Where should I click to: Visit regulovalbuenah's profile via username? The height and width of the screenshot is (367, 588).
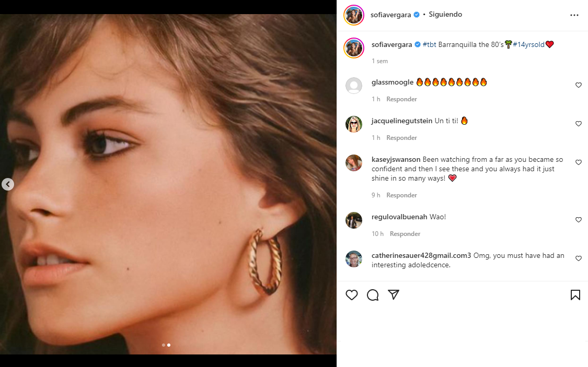[x=399, y=217]
